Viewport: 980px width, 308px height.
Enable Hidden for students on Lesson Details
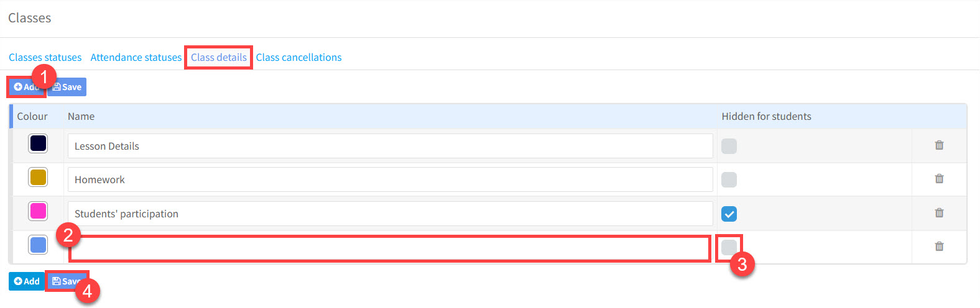click(729, 146)
